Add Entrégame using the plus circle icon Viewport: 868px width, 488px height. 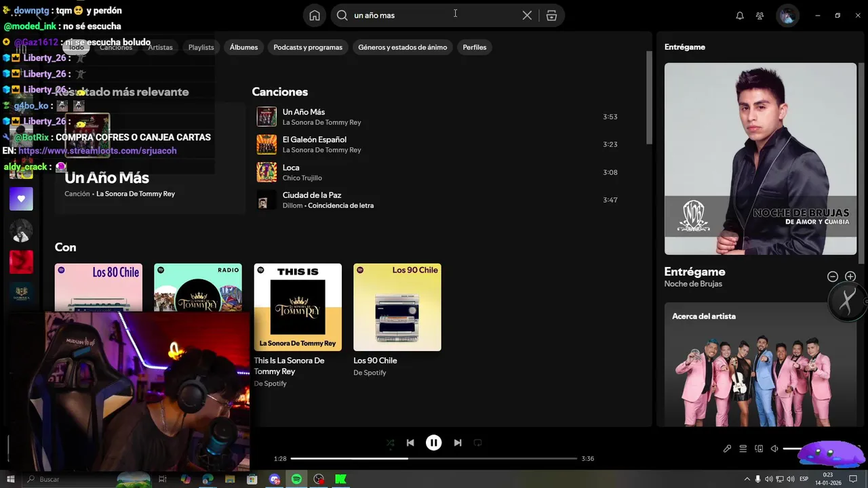tap(850, 277)
